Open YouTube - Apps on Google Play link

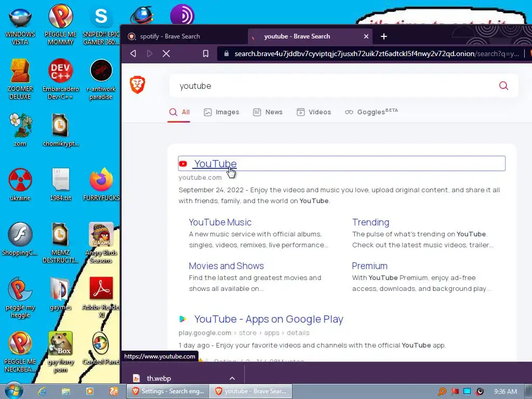pos(269,320)
